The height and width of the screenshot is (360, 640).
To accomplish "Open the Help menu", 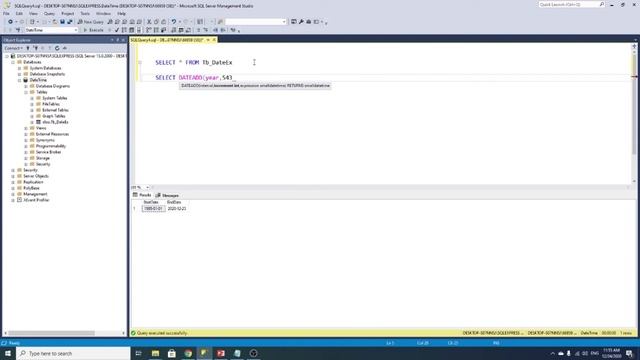I will click(121, 13).
